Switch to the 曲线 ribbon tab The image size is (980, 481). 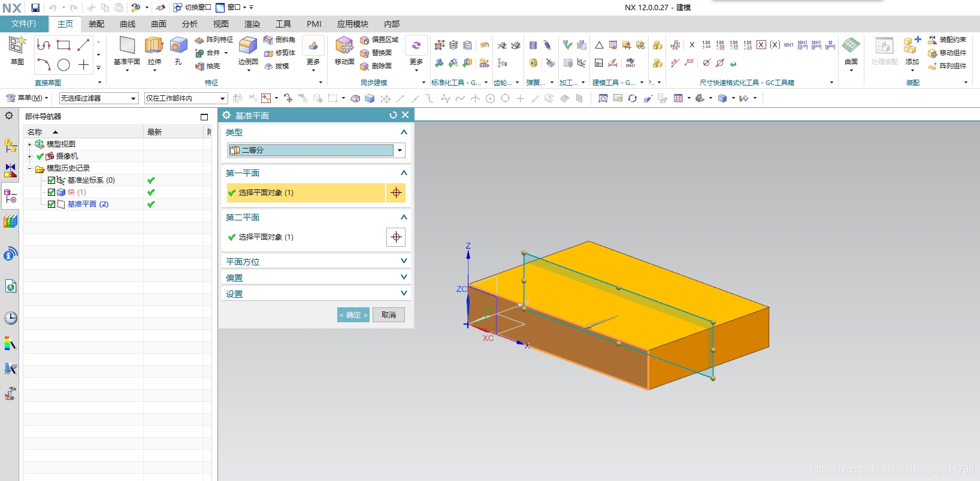pyautogui.click(x=128, y=24)
